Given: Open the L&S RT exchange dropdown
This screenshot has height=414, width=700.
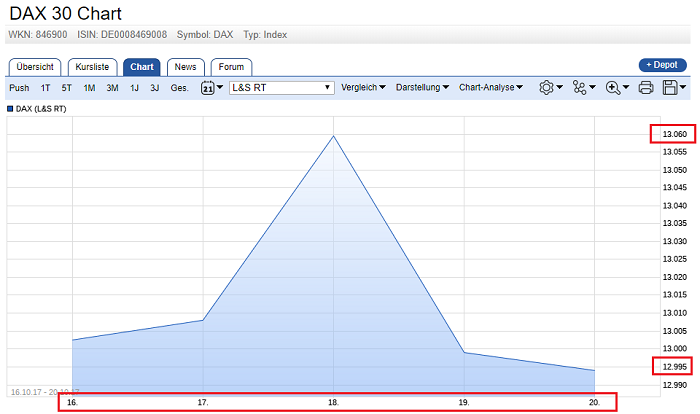Looking at the screenshot, I should coord(281,88).
